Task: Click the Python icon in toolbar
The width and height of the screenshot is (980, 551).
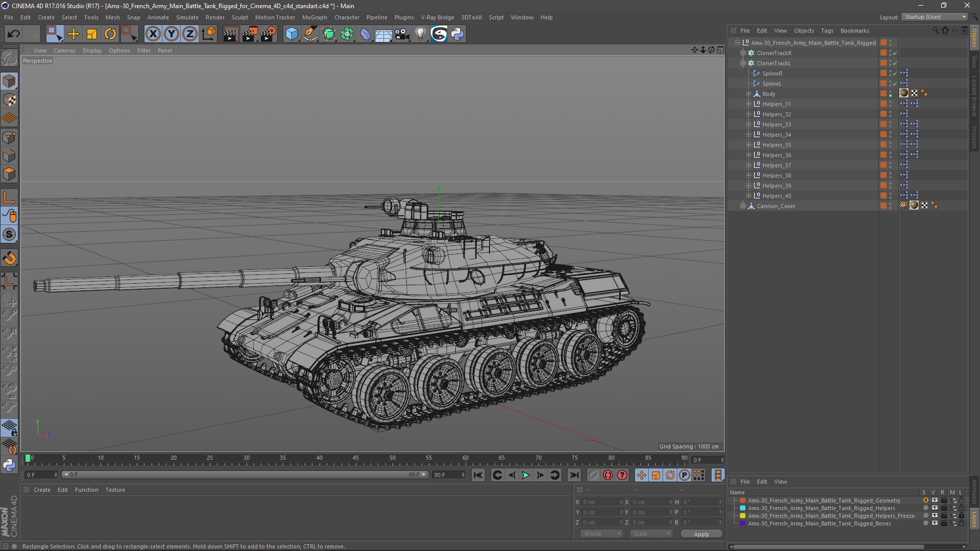Action: coord(457,34)
